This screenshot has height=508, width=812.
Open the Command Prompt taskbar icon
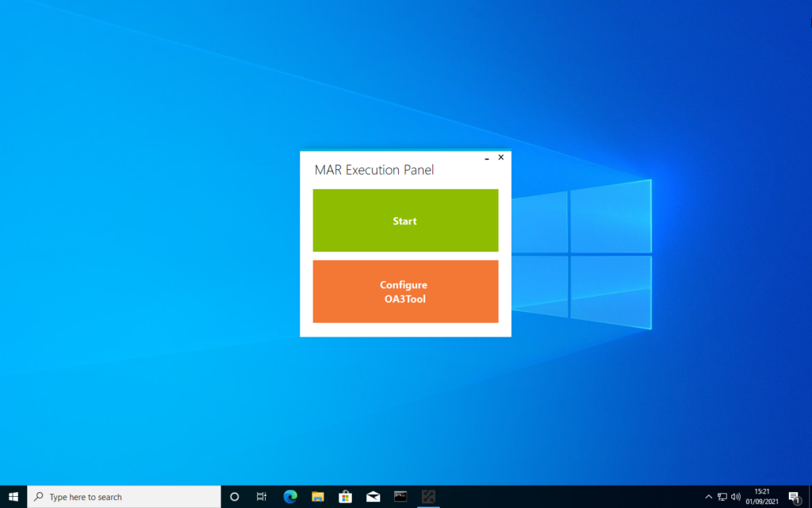click(400, 497)
